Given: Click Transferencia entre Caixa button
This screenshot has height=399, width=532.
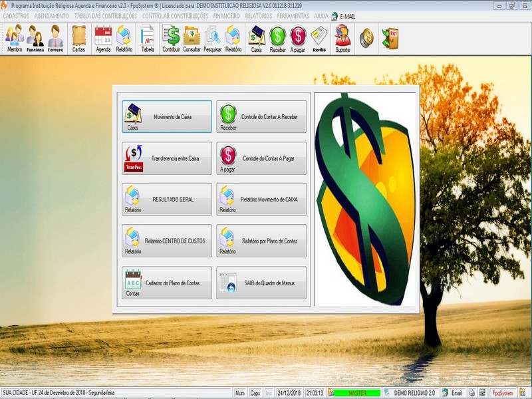Looking at the screenshot, I should (167, 158).
